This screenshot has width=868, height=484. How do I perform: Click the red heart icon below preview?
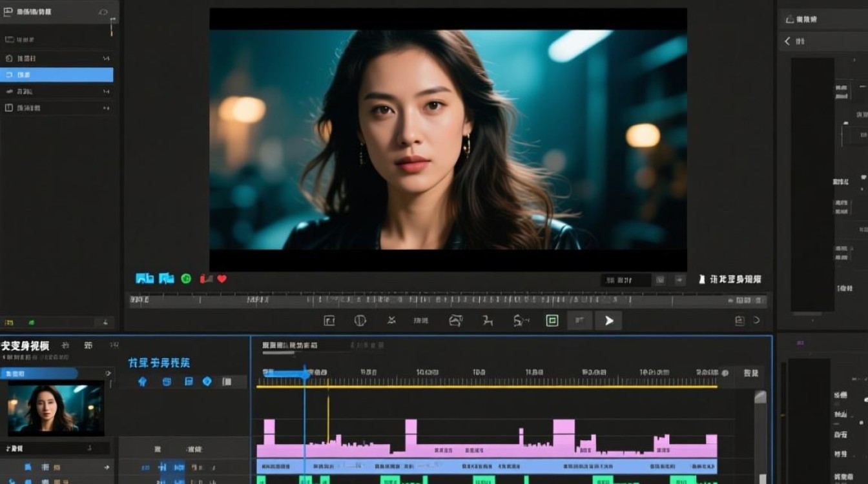(x=222, y=279)
